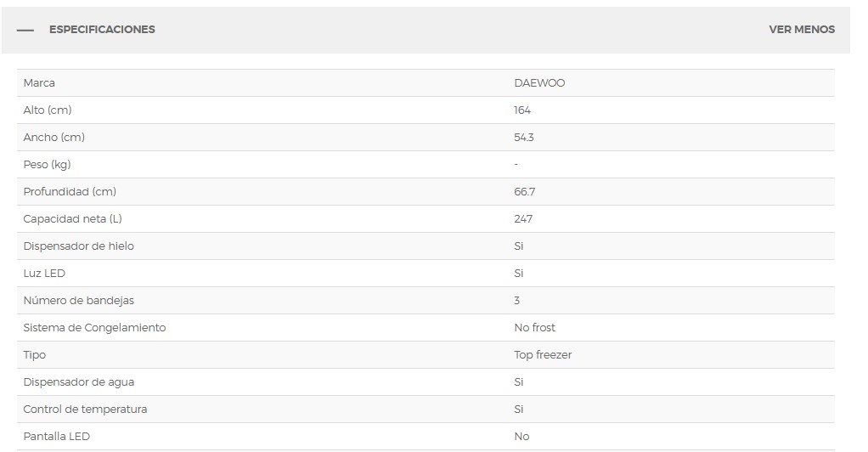Click the DAEWOO brand value
This screenshot has width=868, height=452.
539,83
